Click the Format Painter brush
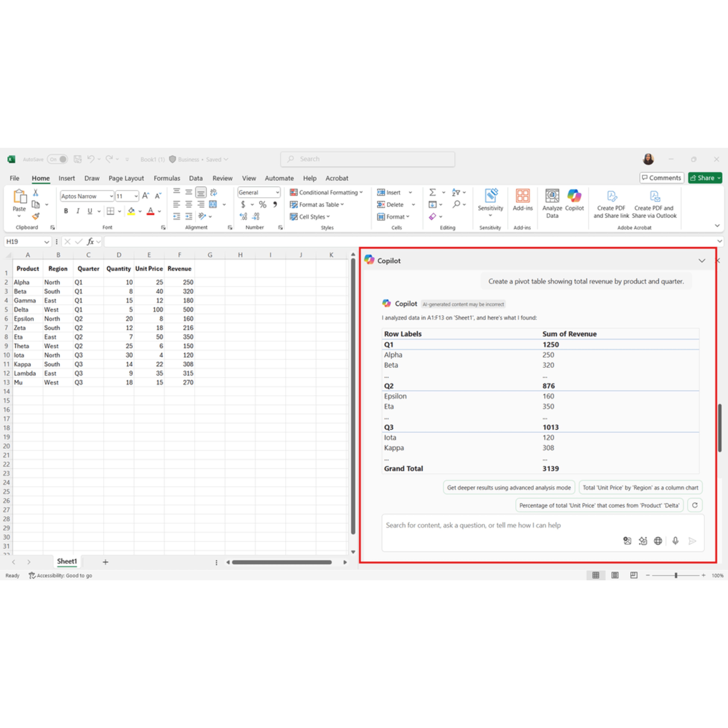 pos(35,216)
